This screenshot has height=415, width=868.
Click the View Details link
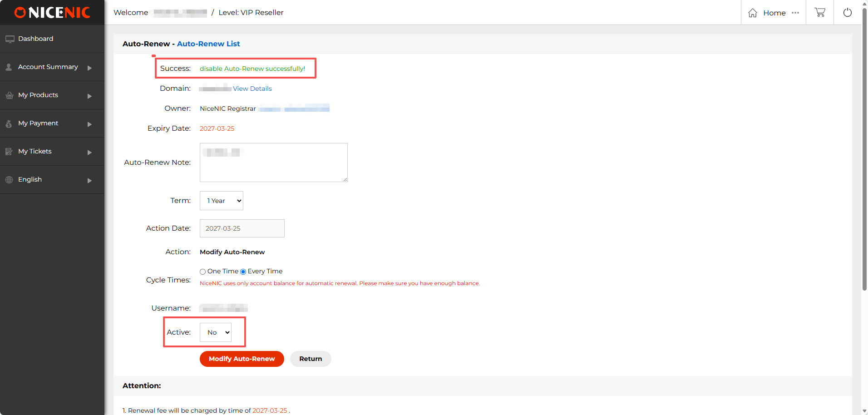[252, 89]
